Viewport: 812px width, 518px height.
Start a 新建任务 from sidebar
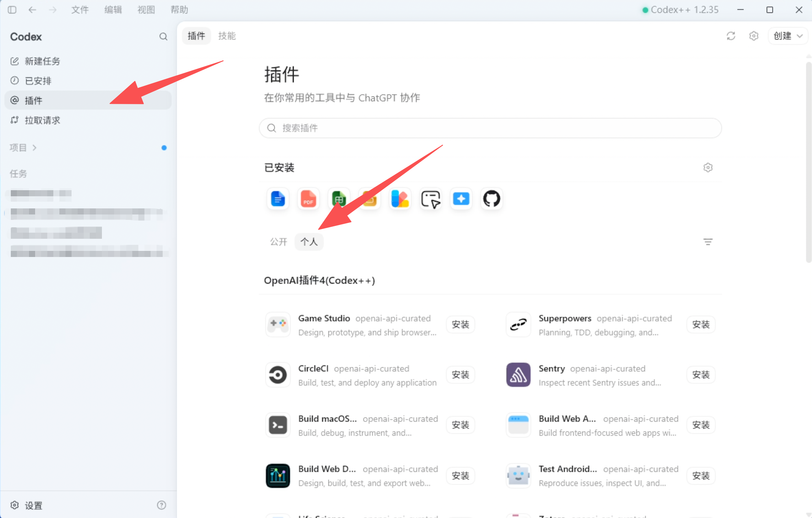(88, 61)
